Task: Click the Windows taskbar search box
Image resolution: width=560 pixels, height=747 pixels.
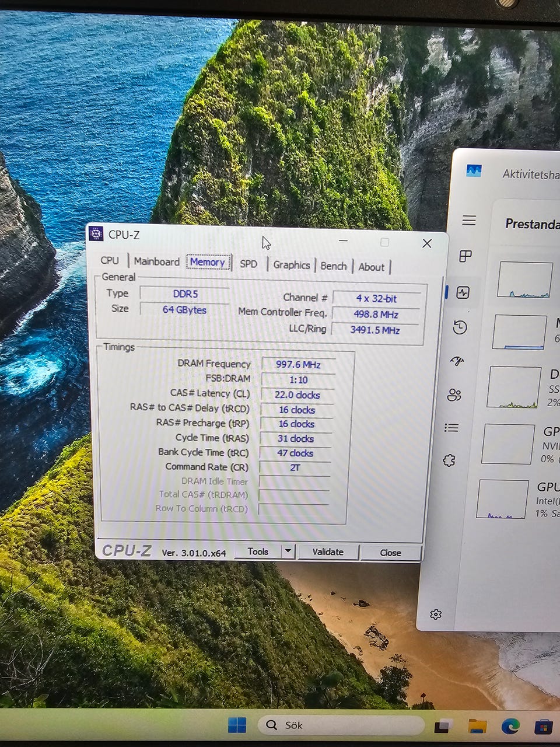Action: click(341, 725)
